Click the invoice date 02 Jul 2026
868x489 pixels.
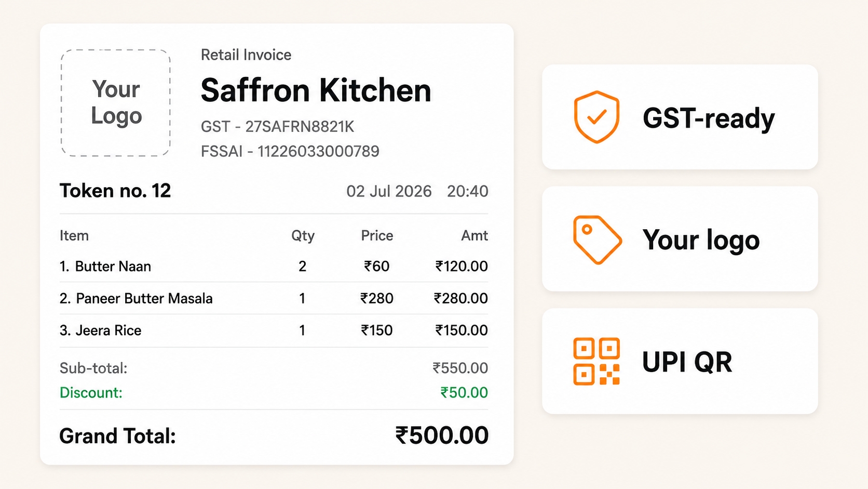tap(389, 191)
